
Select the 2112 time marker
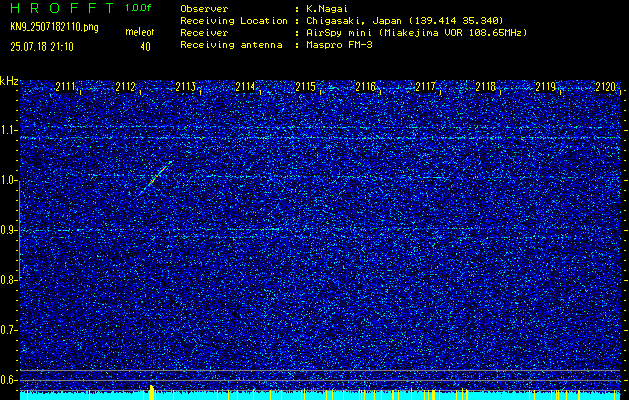pyautogui.click(x=125, y=87)
